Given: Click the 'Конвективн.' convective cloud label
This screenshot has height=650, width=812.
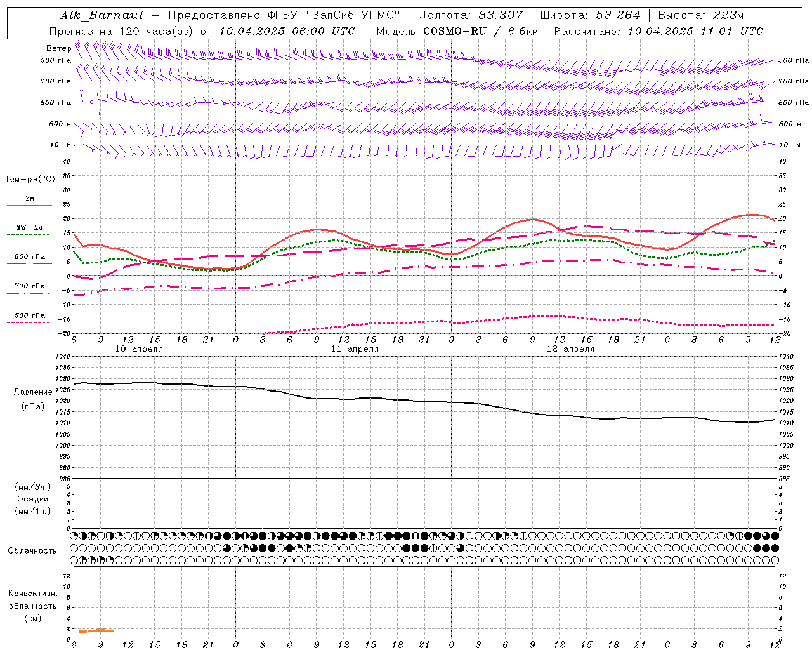Looking at the screenshot, I should [x=32, y=594].
